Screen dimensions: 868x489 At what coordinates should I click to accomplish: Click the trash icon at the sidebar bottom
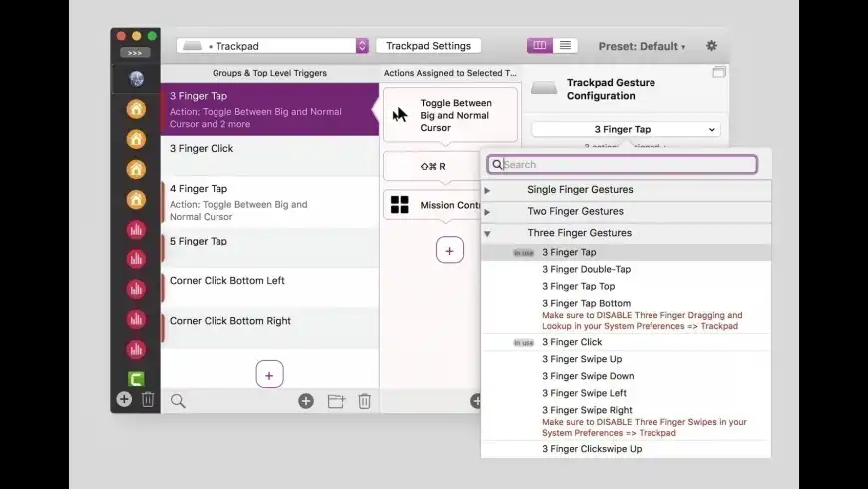(148, 399)
